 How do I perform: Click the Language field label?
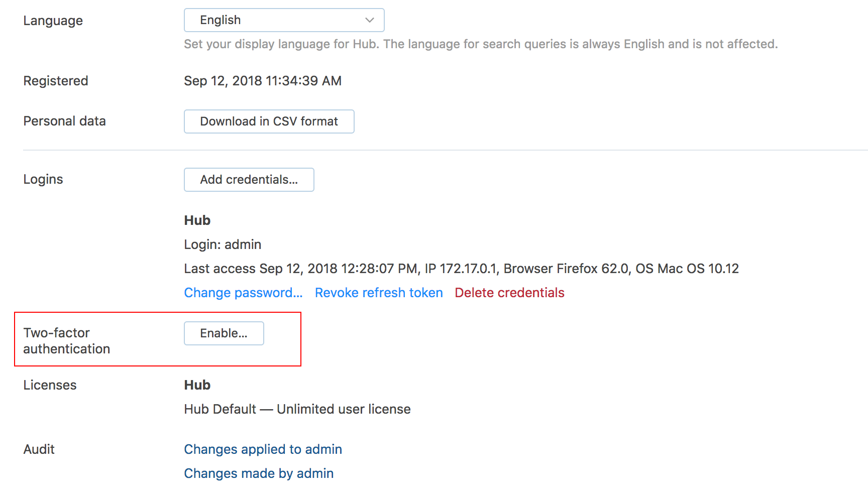point(53,21)
